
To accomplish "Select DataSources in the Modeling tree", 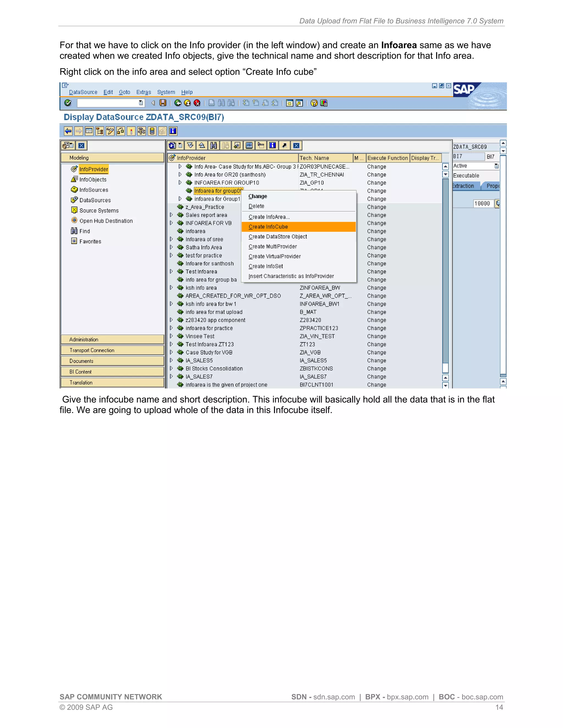I will point(95,200).
